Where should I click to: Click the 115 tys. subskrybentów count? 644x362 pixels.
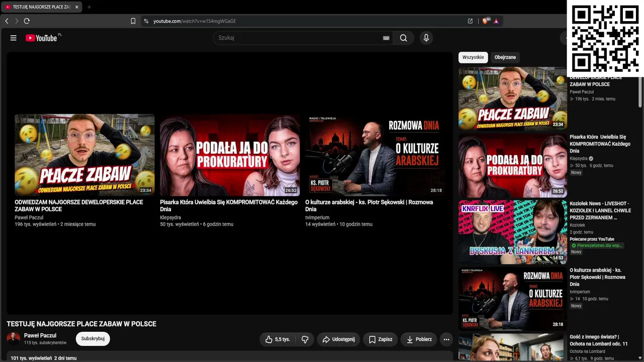(x=45, y=343)
